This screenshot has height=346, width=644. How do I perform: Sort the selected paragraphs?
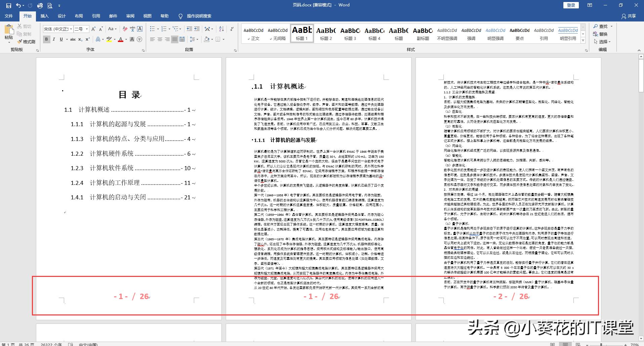pyautogui.click(x=221, y=29)
